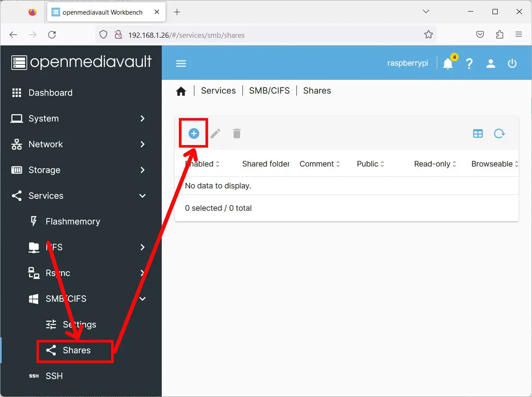Open the notifications bell icon

coord(448,64)
